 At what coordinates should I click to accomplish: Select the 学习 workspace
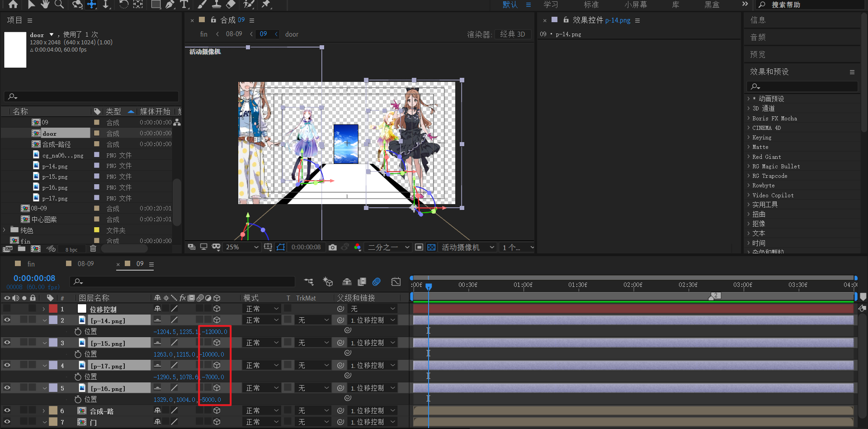[x=551, y=5]
